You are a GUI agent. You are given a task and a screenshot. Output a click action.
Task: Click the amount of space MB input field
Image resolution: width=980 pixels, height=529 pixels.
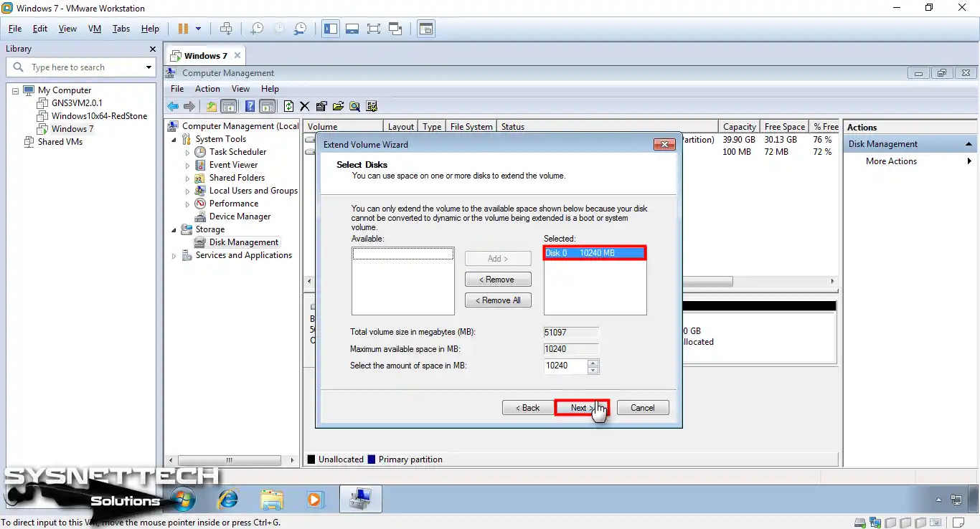[x=565, y=366]
